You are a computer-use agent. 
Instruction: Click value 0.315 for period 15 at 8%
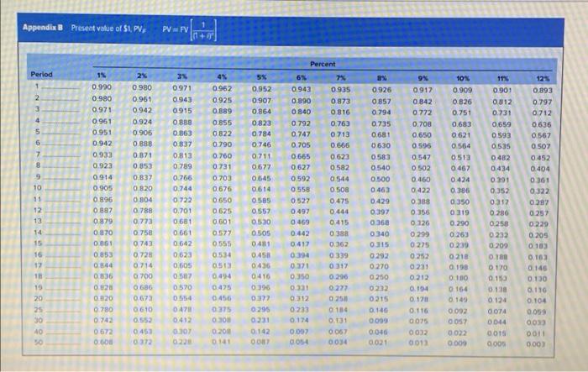pyautogui.click(x=380, y=244)
